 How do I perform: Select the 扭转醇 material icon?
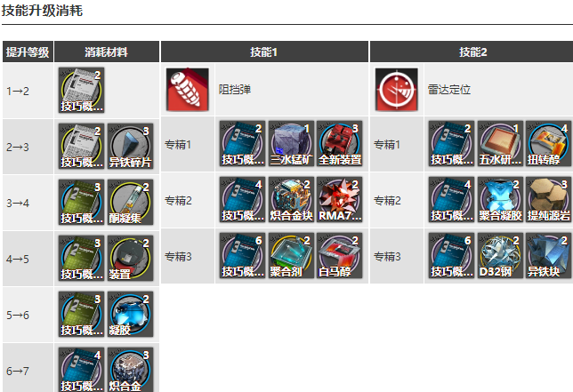pyautogui.click(x=548, y=143)
